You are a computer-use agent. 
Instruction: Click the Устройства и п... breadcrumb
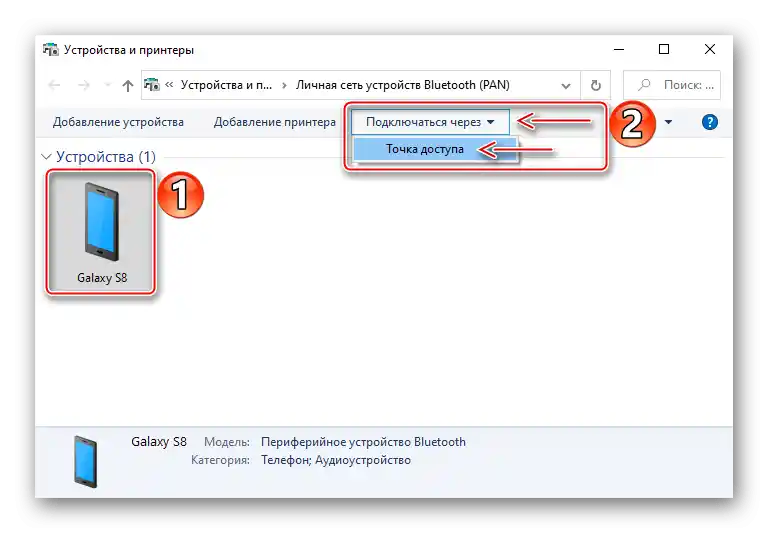[x=226, y=85]
